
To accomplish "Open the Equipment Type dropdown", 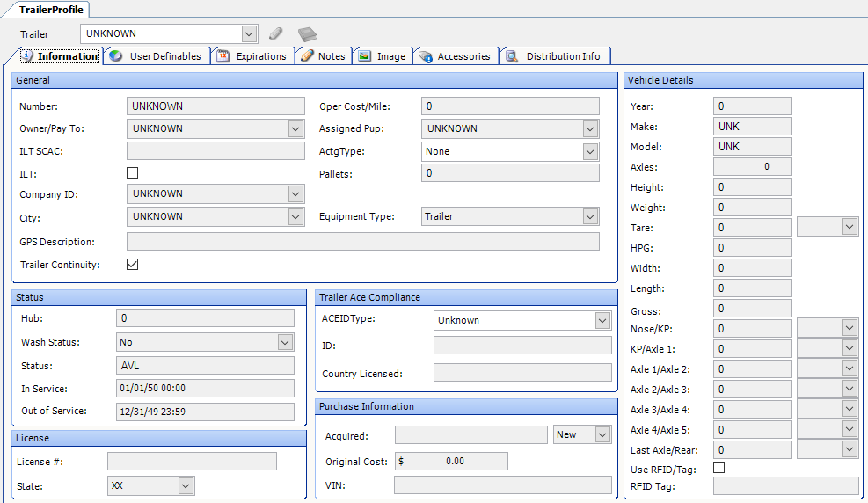I will coord(590,216).
